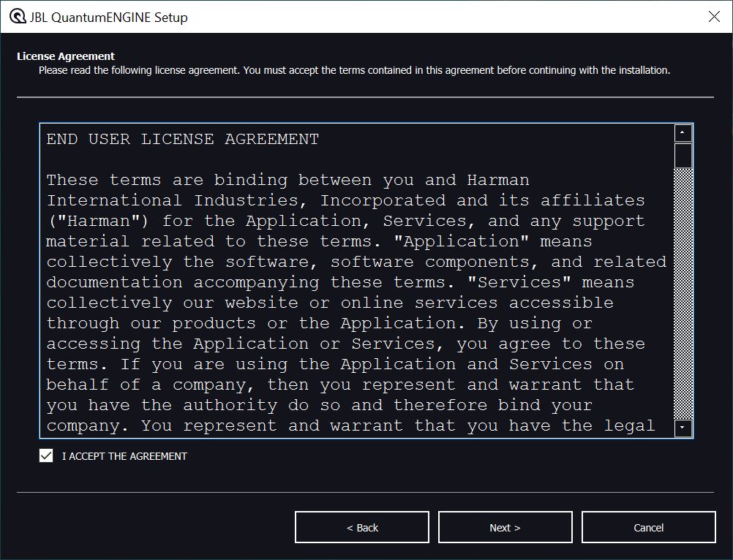Click the line starting 'material related to these terms'
Image resolution: width=733 pixels, height=560 pixels.
[319, 242]
